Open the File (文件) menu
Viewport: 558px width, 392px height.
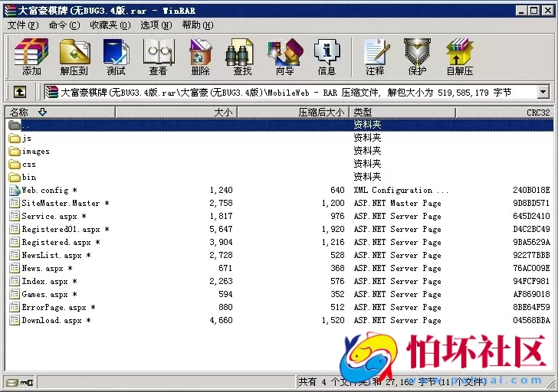(x=23, y=25)
